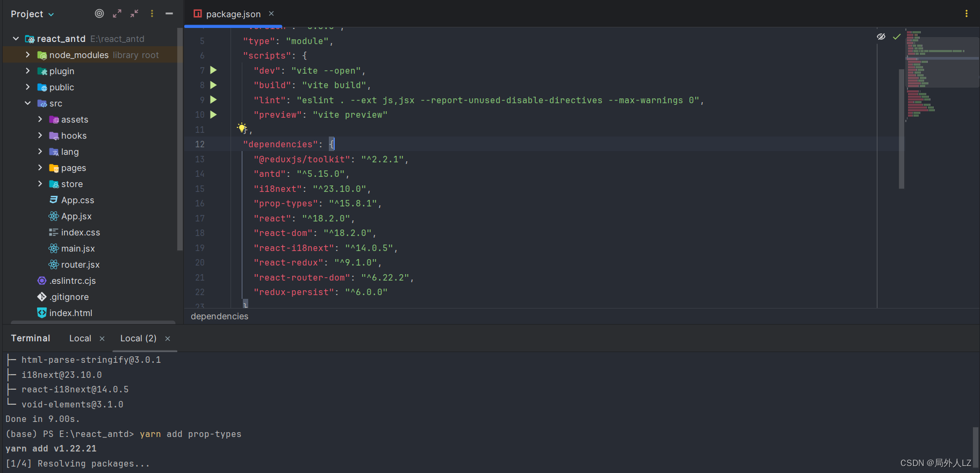The width and height of the screenshot is (980, 473).
Task: Click the plugin folder icon
Action: point(42,71)
